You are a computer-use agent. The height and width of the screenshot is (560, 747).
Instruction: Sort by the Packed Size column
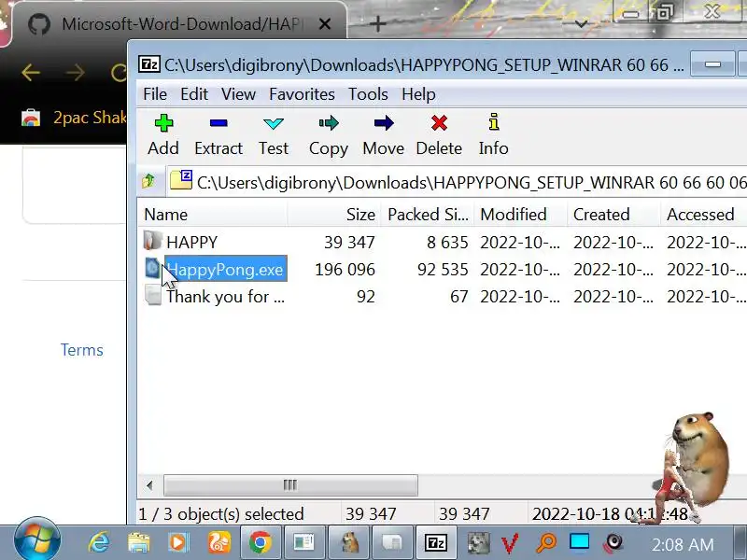[428, 215]
